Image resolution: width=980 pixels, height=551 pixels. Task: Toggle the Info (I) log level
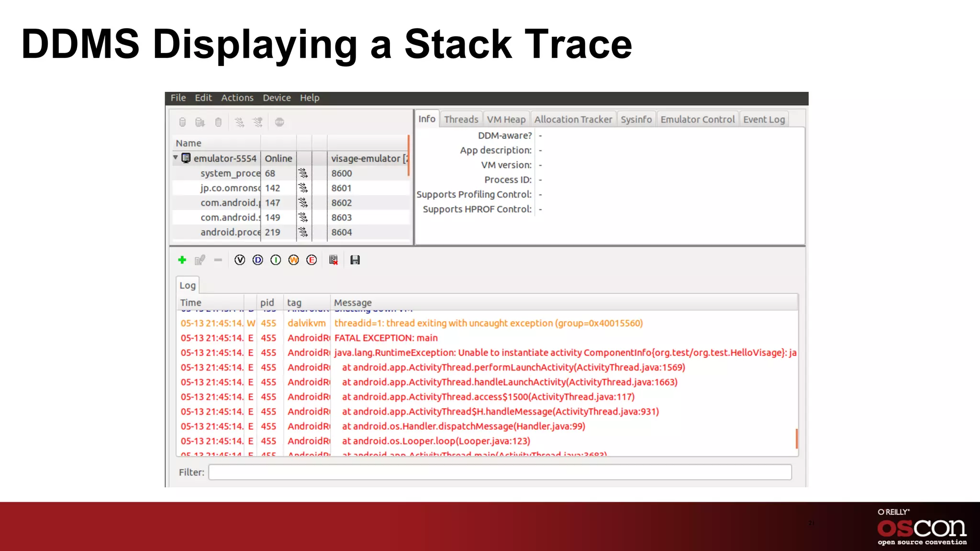coord(276,260)
